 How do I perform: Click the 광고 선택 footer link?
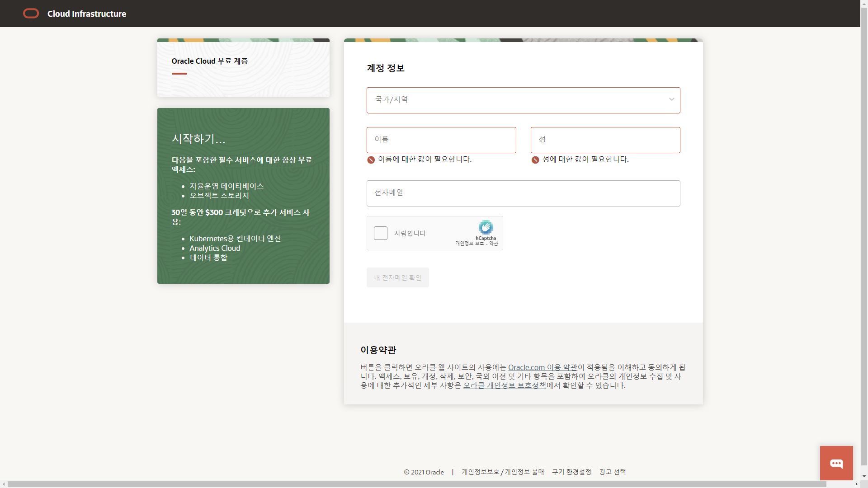612,472
